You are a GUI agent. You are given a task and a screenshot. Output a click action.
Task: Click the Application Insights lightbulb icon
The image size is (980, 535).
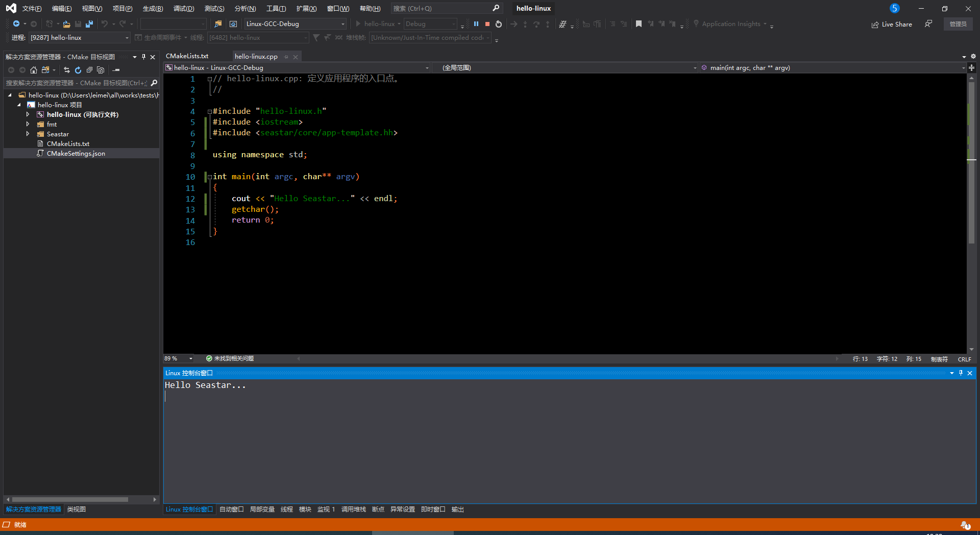696,24
